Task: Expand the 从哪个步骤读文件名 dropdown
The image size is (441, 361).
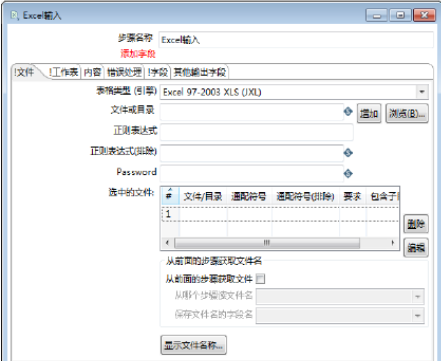Action: (418, 296)
